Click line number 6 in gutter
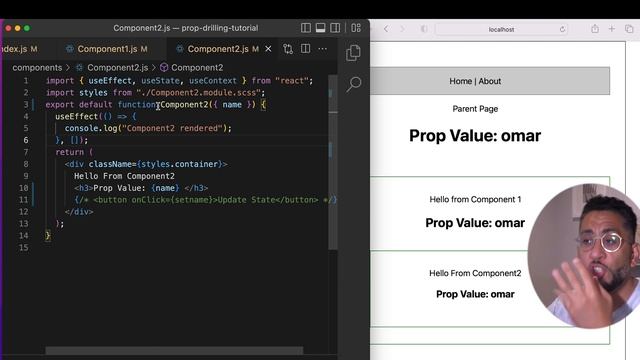 pos(26,140)
